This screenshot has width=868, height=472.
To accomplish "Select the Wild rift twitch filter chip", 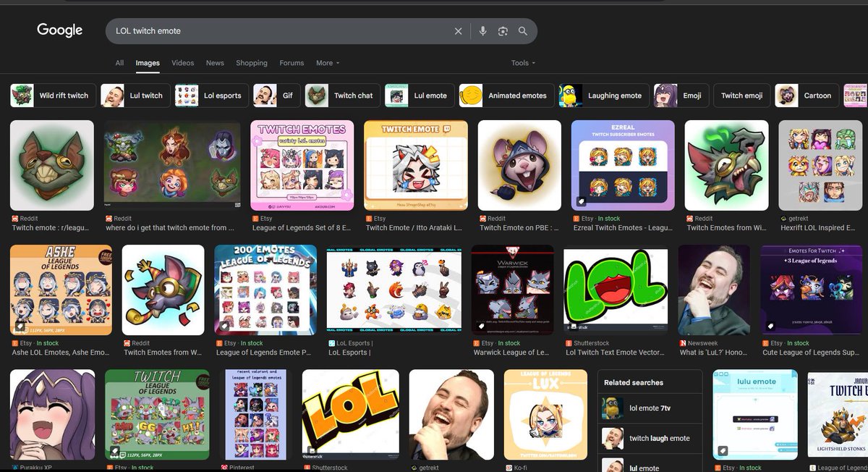I will [51, 96].
